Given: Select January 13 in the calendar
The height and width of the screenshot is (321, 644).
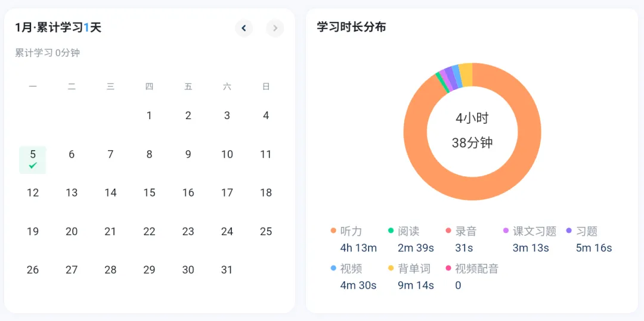Looking at the screenshot, I should (72, 193).
